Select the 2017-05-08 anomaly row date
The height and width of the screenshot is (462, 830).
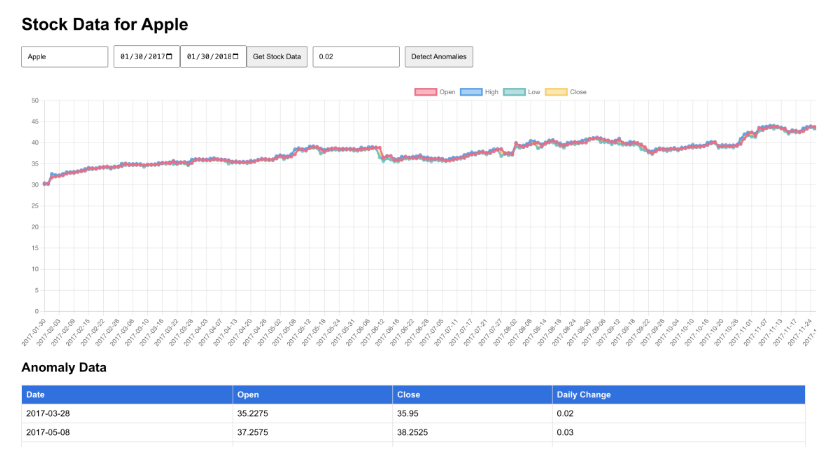(x=48, y=432)
